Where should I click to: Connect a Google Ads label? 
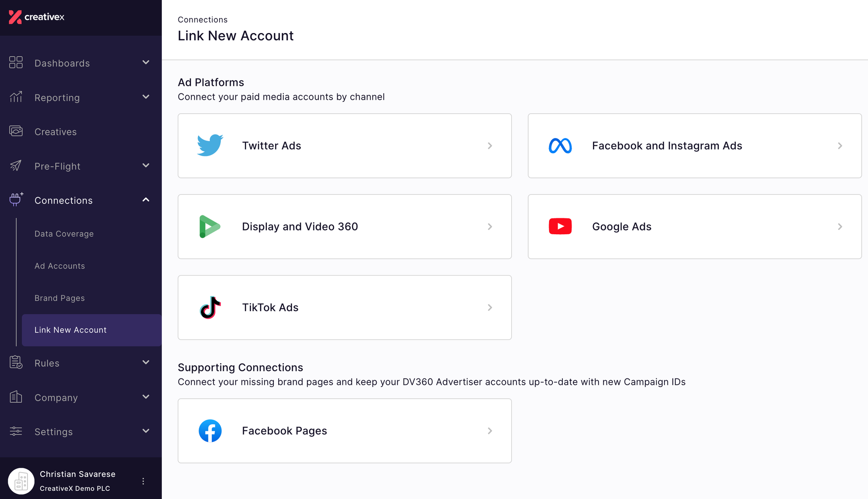pyautogui.click(x=621, y=227)
